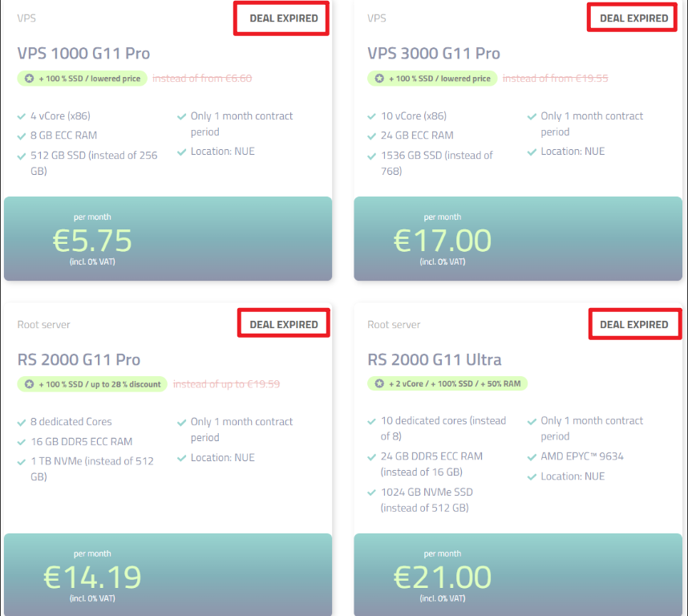Click the RS 2000 G11 Pro title
This screenshot has height=616, width=688.
(x=79, y=360)
